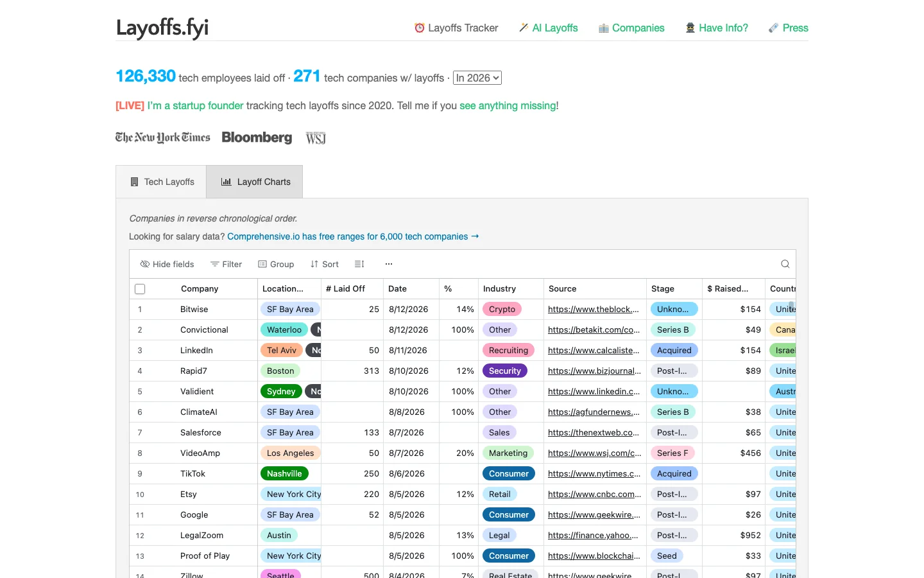Click the newspaper icon beside Press
The height and width of the screenshot is (578, 924).
click(x=773, y=28)
